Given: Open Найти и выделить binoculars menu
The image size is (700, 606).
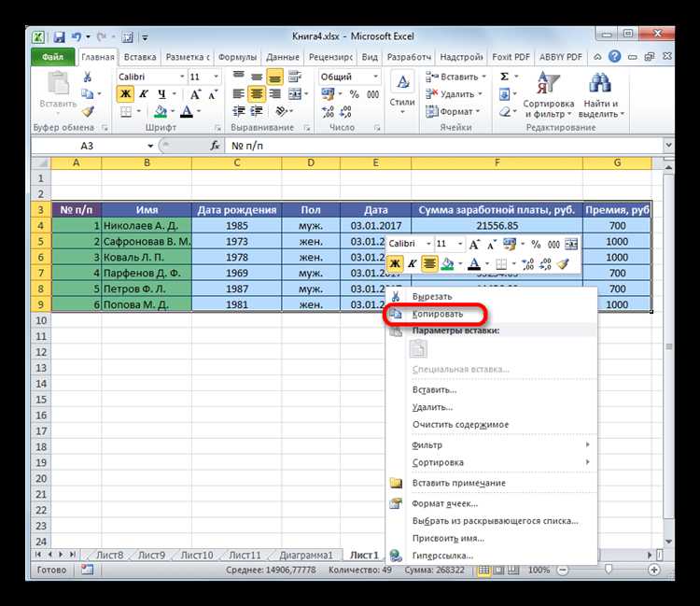Looking at the screenshot, I should (600, 95).
